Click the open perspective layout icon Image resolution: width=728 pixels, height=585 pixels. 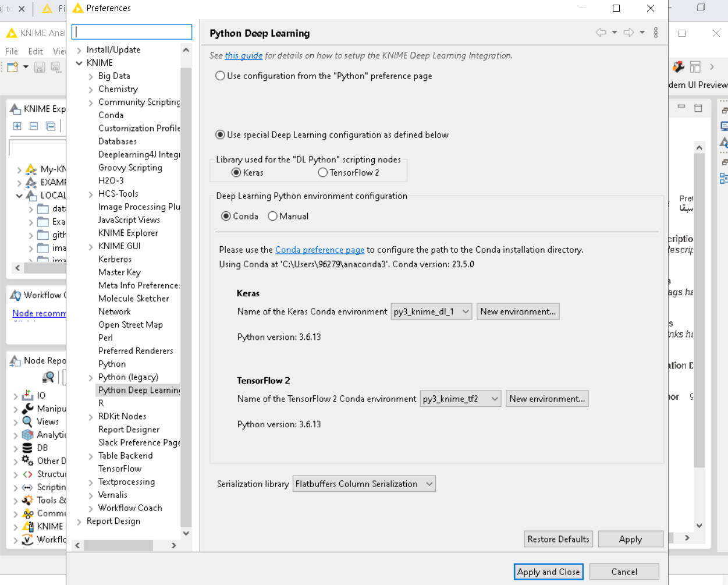[x=695, y=67]
